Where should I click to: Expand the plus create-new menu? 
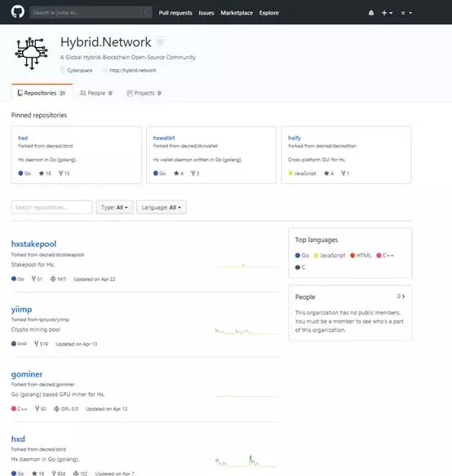click(x=387, y=13)
